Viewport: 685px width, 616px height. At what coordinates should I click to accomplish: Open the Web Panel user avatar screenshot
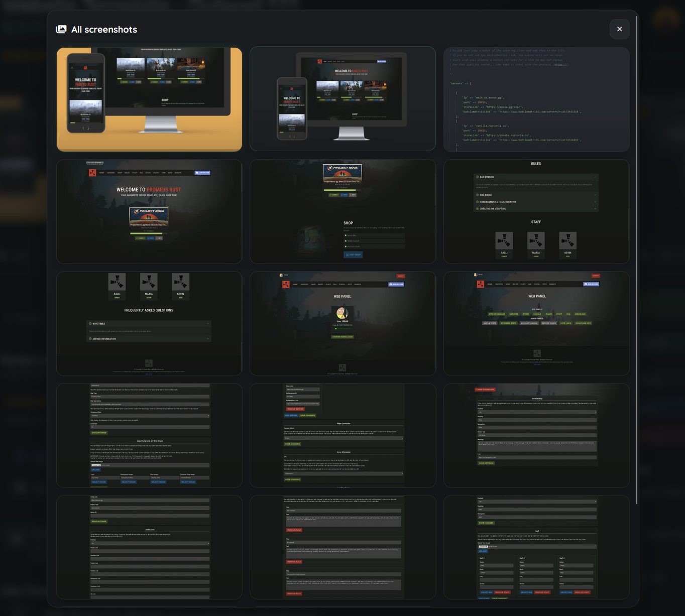pos(342,323)
